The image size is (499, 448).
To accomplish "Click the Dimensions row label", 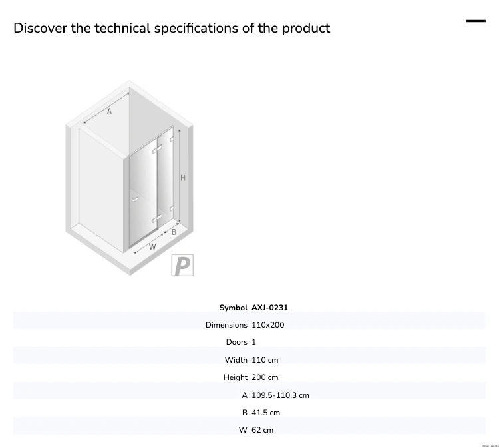I will pyautogui.click(x=226, y=325).
